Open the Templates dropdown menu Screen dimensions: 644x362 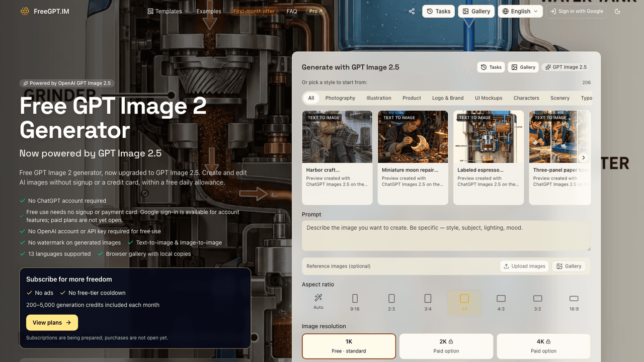click(168, 11)
